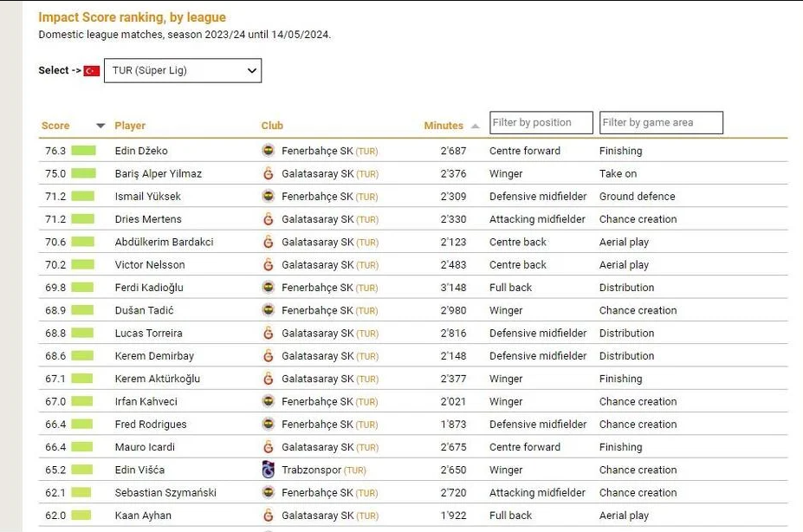Open Trabzonspor club link
803x532 pixels.
click(x=311, y=470)
